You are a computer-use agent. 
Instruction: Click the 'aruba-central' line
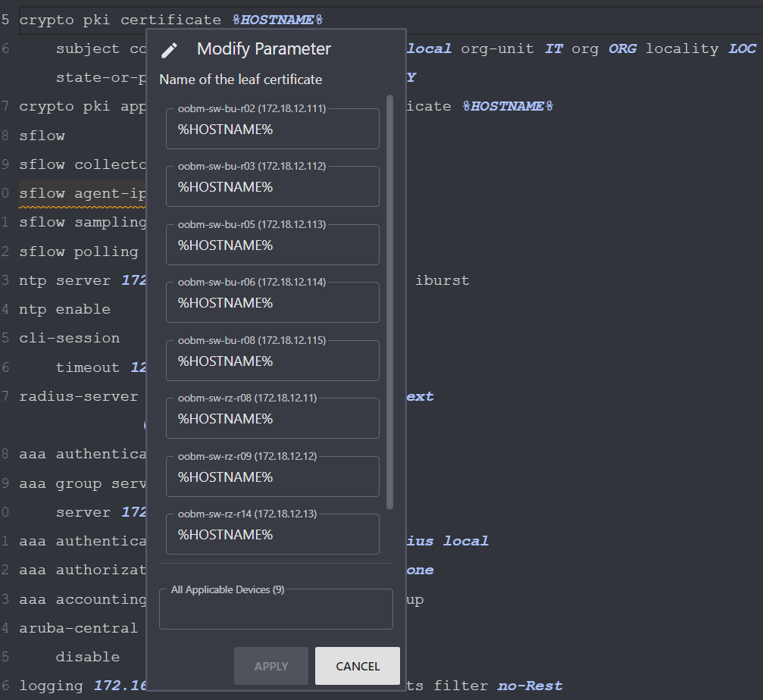coord(78,628)
